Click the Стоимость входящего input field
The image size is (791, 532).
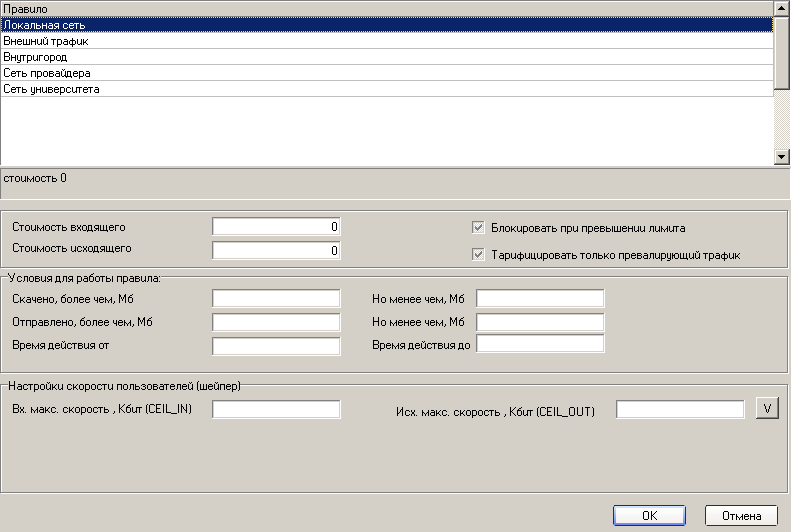(277, 227)
